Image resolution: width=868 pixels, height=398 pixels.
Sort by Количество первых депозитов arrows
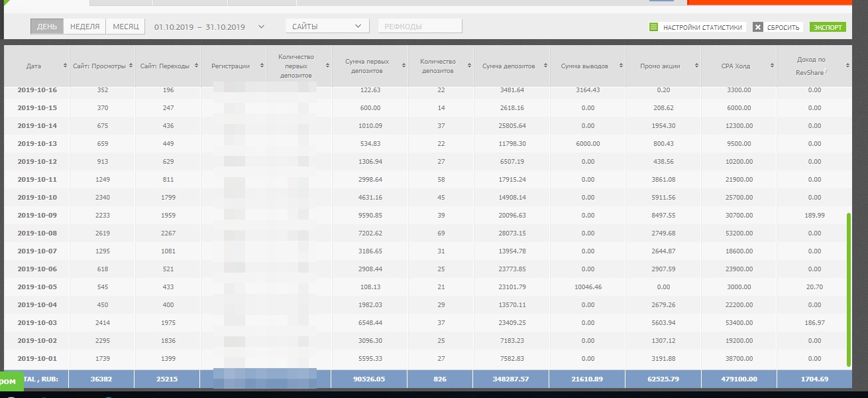click(x=327, y=66)
